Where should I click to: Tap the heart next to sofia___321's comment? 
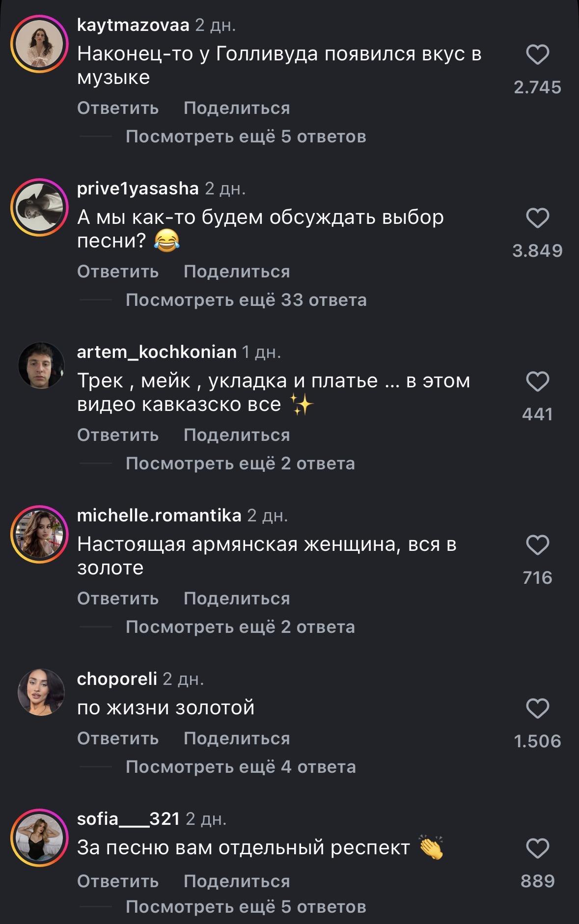point(537,848)
